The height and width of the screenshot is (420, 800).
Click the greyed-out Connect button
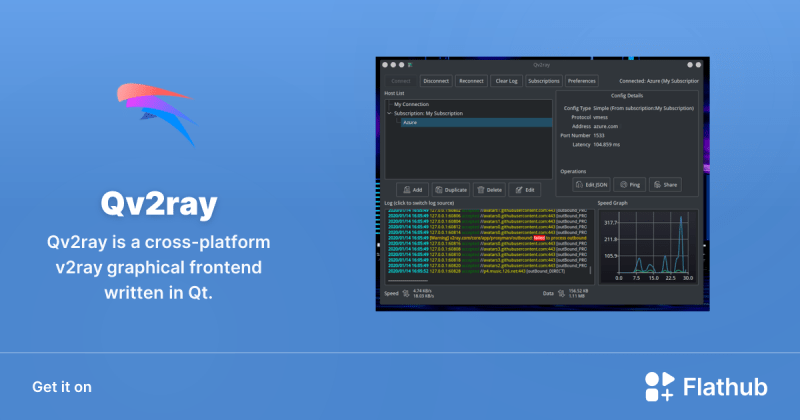point(401,81)
